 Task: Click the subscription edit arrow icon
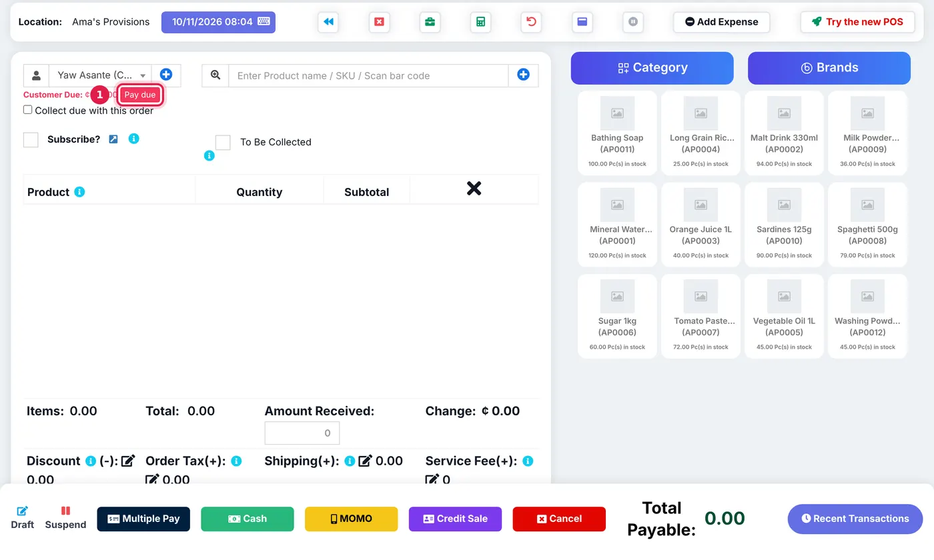113,139
